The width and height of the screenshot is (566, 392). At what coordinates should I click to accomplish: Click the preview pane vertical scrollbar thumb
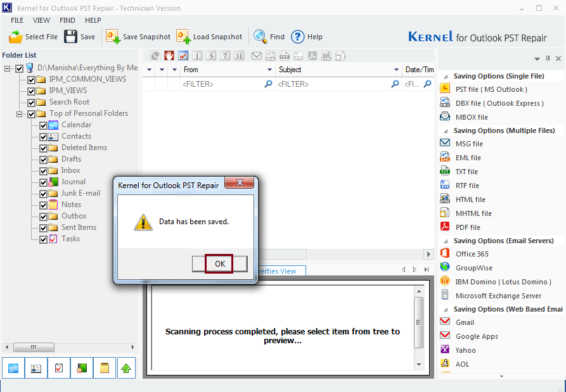[x=418, y=323]
